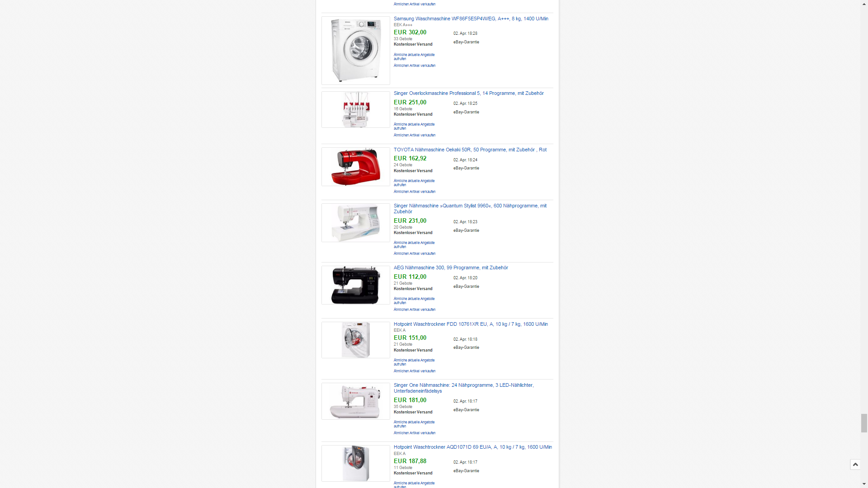This screenshot has height=488, width=868.
Task: Open Singer Overlockmaschine Professional 5 listing
Action: coord(468,93)
